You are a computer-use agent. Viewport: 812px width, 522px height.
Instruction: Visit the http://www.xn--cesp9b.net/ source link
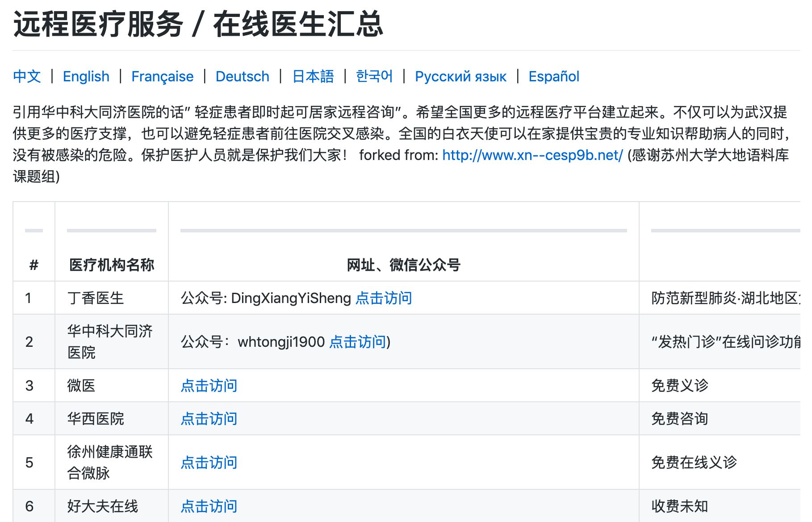(532, 155)
